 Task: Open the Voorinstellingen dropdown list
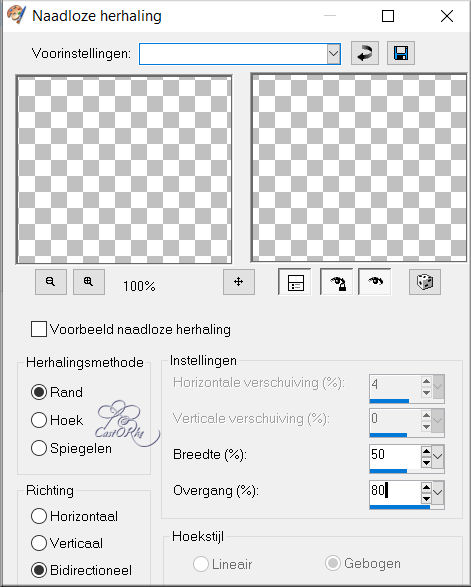tap(333, 54)
